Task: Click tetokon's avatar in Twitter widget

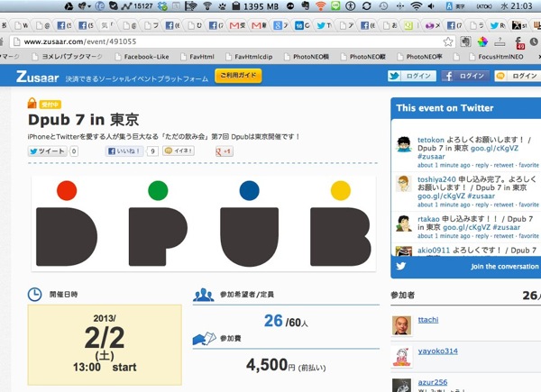Action: click(404, 144)
